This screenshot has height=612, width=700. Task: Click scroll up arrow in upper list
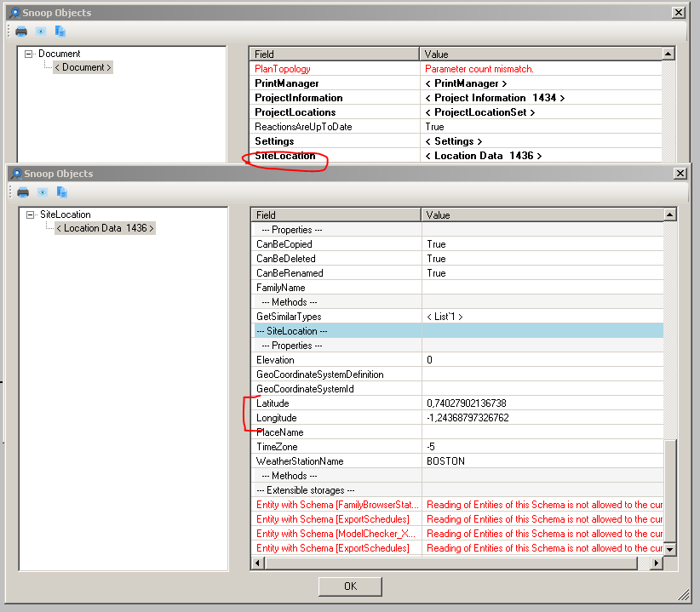click(668, 54)
